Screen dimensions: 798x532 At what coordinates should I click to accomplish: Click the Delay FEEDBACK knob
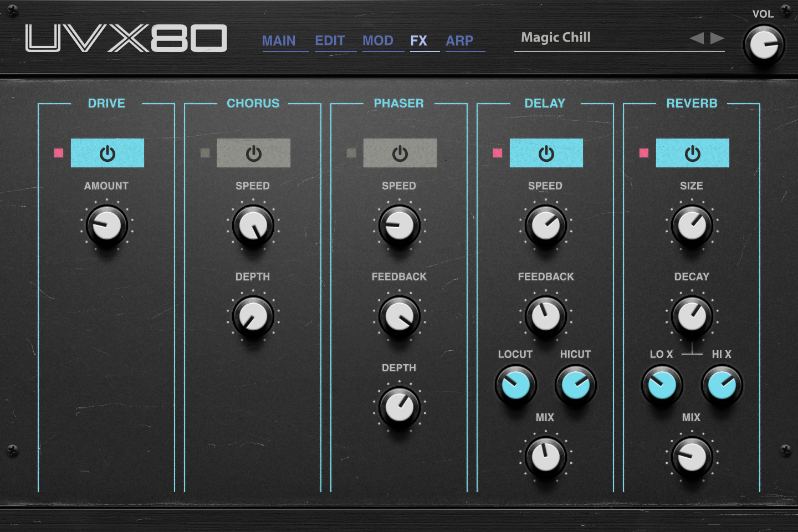[x=546, y=316]
